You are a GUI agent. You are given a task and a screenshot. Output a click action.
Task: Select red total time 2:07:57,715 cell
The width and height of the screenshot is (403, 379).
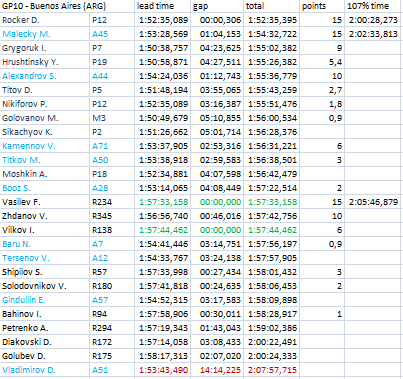tap(272, 370)
